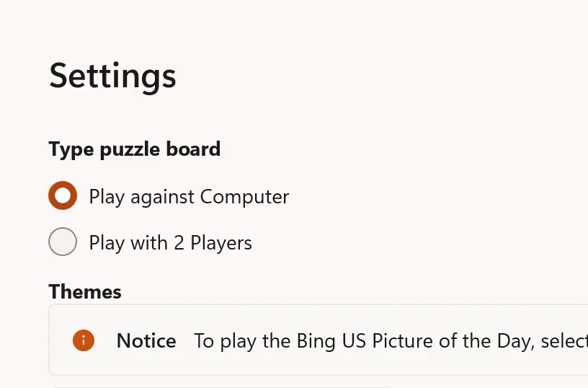588x388 pixels.
Task: Click the bold 'Notice' title
Action: (146, 340)
